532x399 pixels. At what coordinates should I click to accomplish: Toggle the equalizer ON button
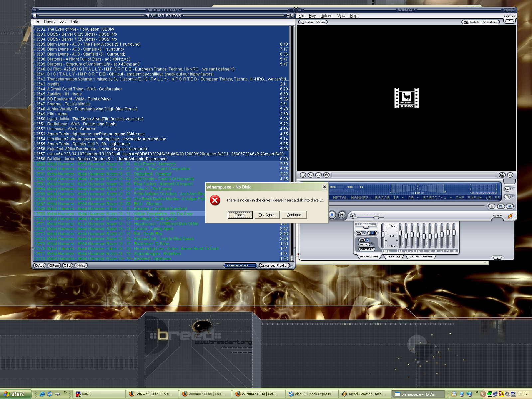(x=362, y=240)
